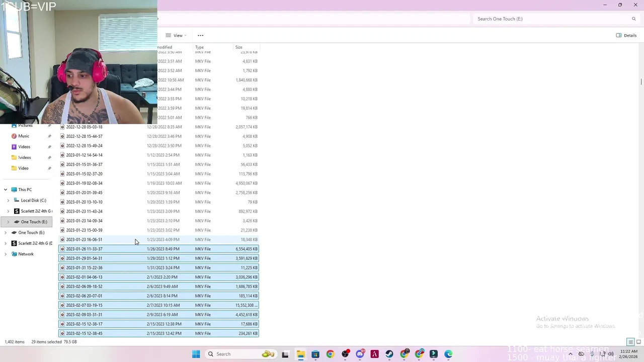
Task: Select This PC in the navigation pane
Action: [x=25, y=190]
